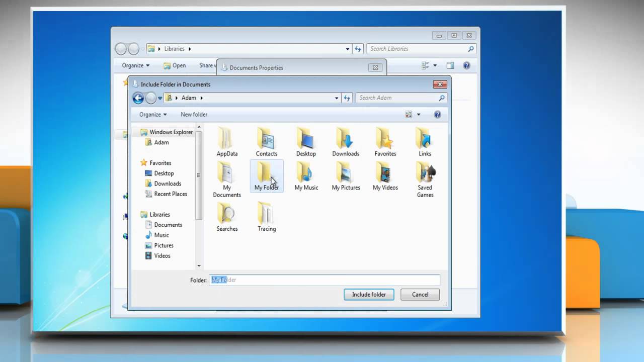644x362 pixels.
Task: Open the AppData folder
Action: pos(227,142)
